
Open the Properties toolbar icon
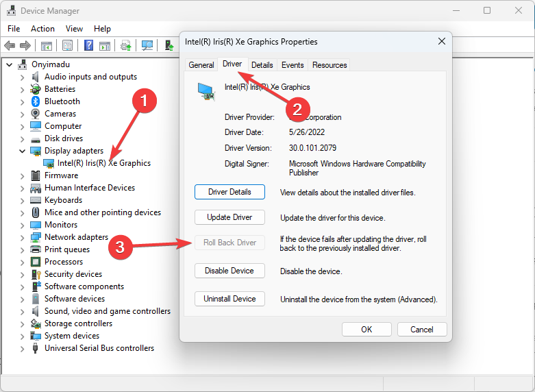[67, 45]
